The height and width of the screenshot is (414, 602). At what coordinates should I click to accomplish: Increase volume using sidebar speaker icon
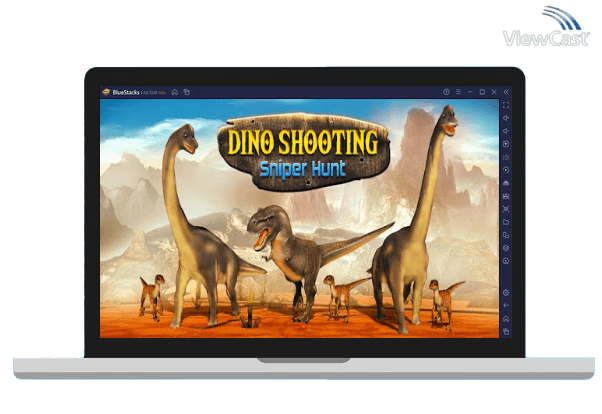(x=506, y=118)
